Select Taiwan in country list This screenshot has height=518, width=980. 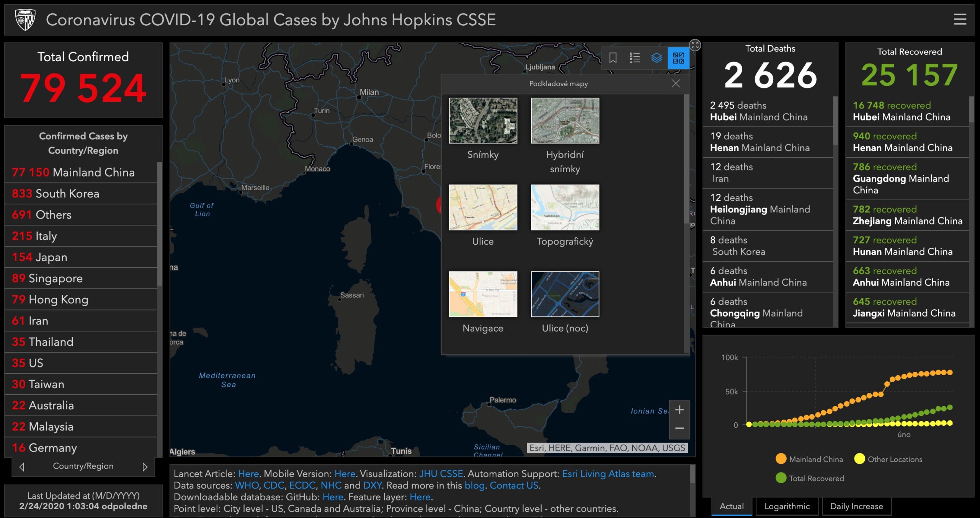(x=81, y=384)
